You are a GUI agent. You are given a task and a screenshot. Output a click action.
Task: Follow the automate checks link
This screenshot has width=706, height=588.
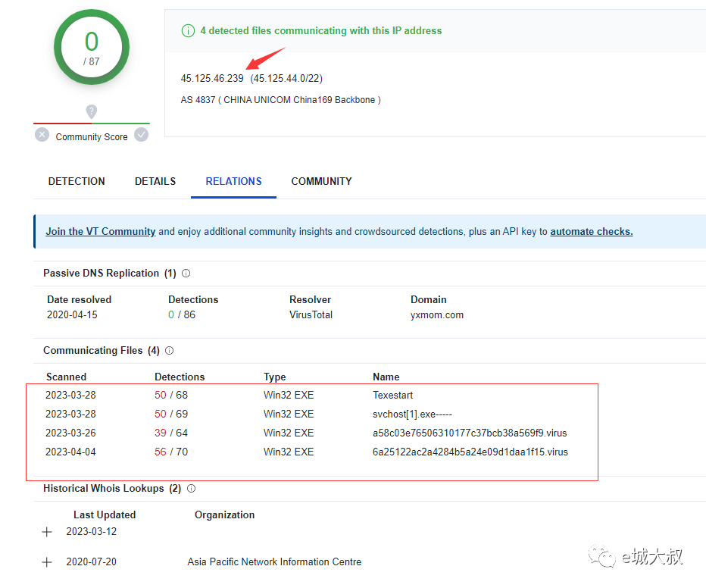591,232
